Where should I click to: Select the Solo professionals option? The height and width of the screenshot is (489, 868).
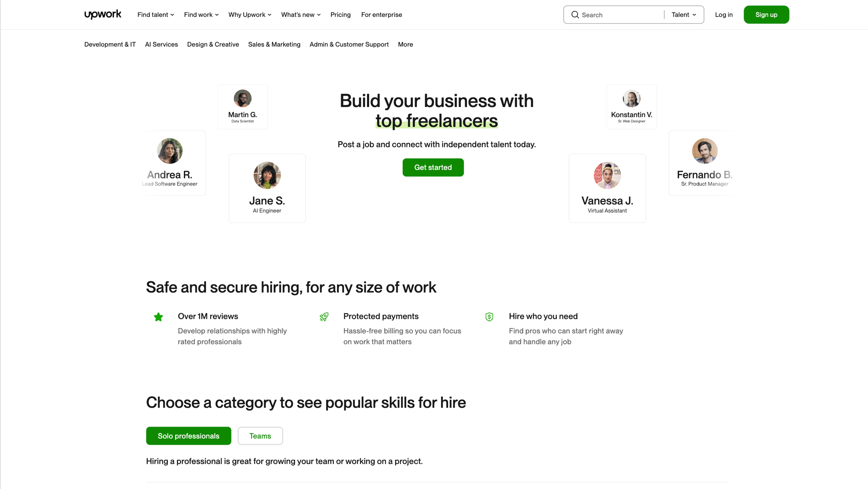[x=188, y=435]
